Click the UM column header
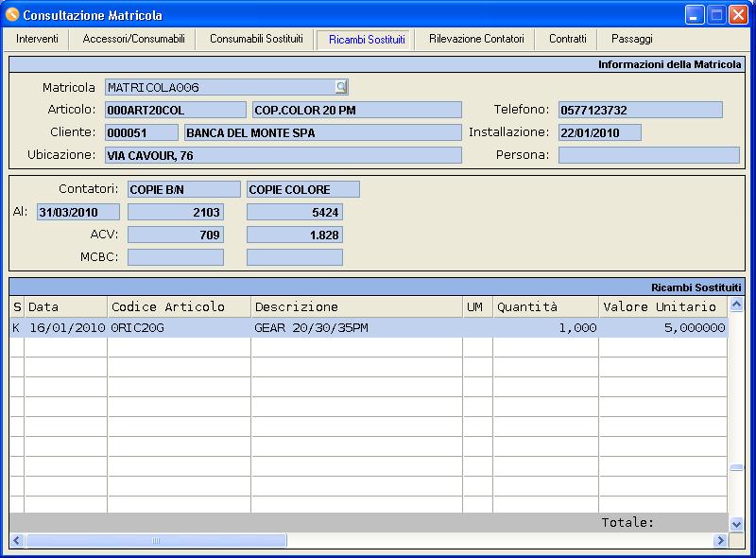The image size is (756, 558). point(478,306)
